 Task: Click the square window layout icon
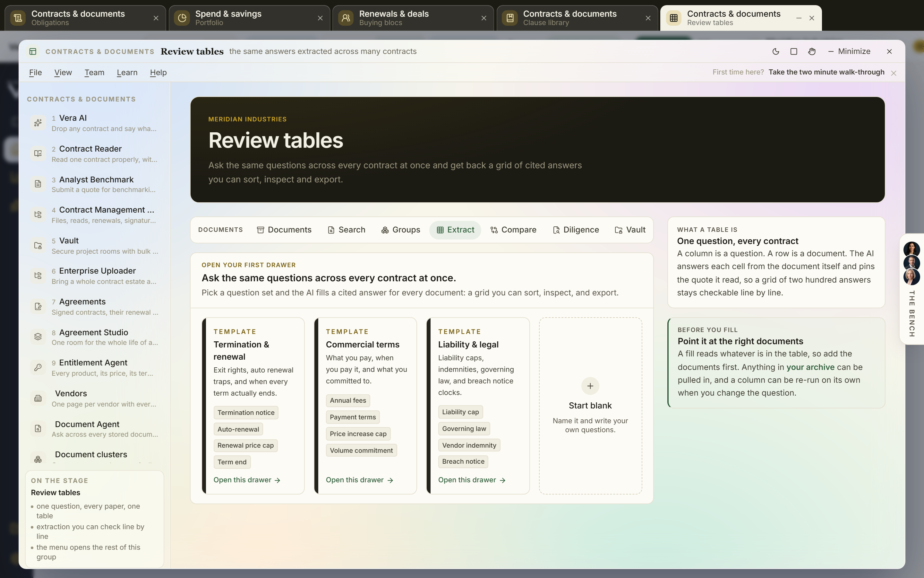pos(794,52)
